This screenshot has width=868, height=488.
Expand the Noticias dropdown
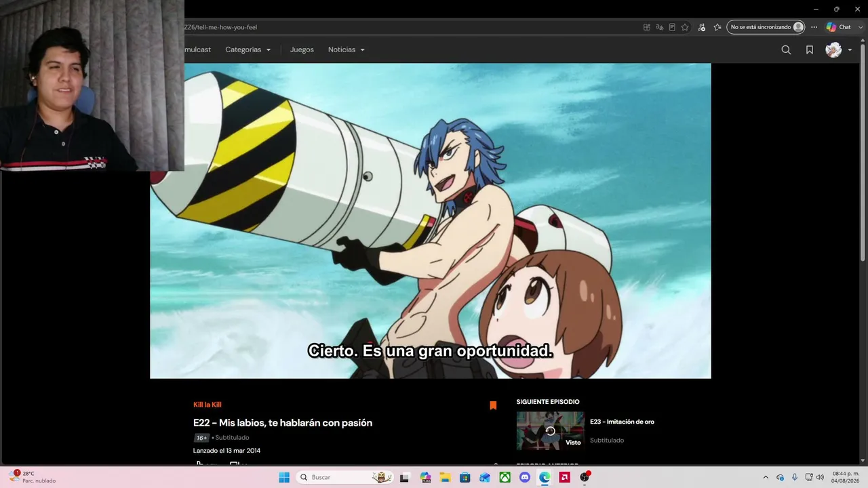(x=347, y=49)
